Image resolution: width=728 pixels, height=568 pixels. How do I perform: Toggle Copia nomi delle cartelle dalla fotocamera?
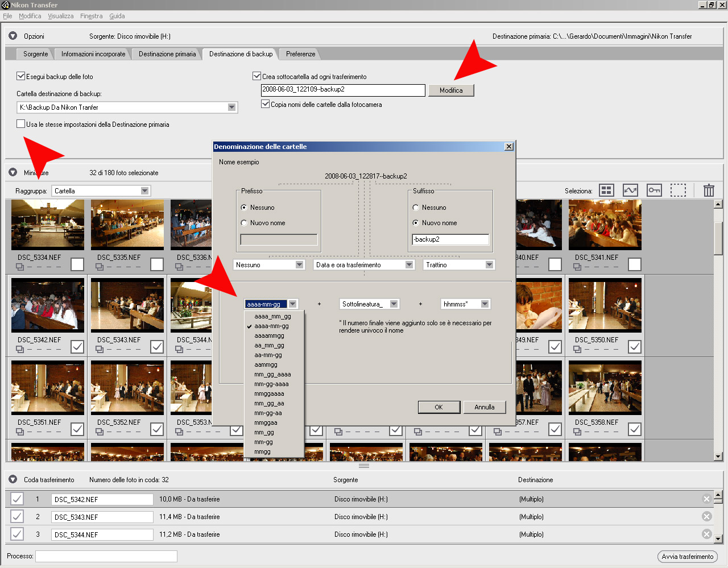click(x=265, y=103)
